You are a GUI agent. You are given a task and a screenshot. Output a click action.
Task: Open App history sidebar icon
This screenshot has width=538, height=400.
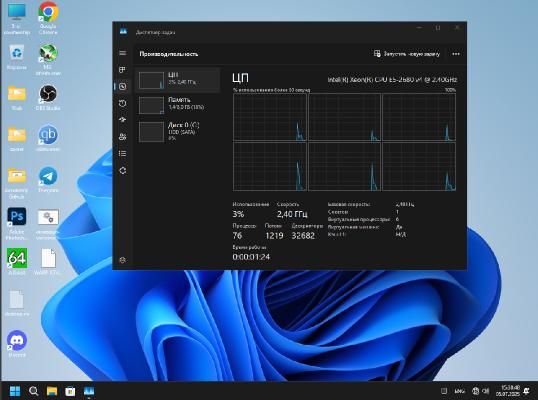coord(122,103)
